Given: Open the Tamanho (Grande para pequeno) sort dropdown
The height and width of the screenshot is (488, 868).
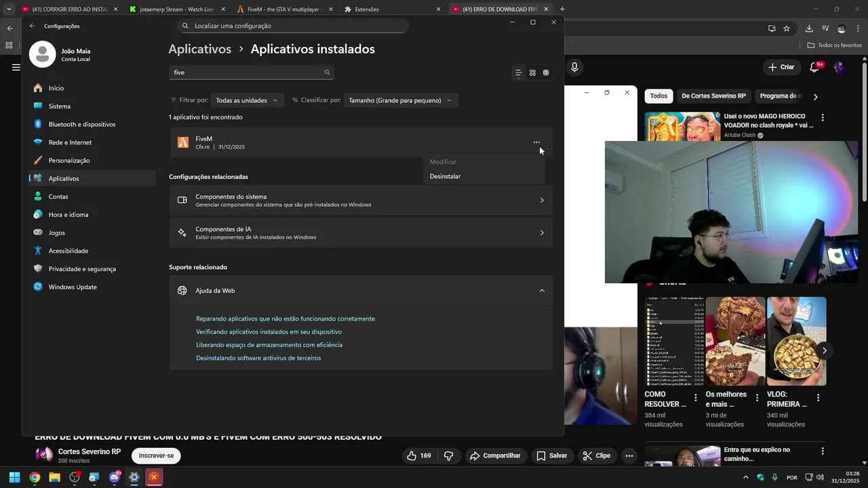Looking at the screenshot, I should point(400,100).
